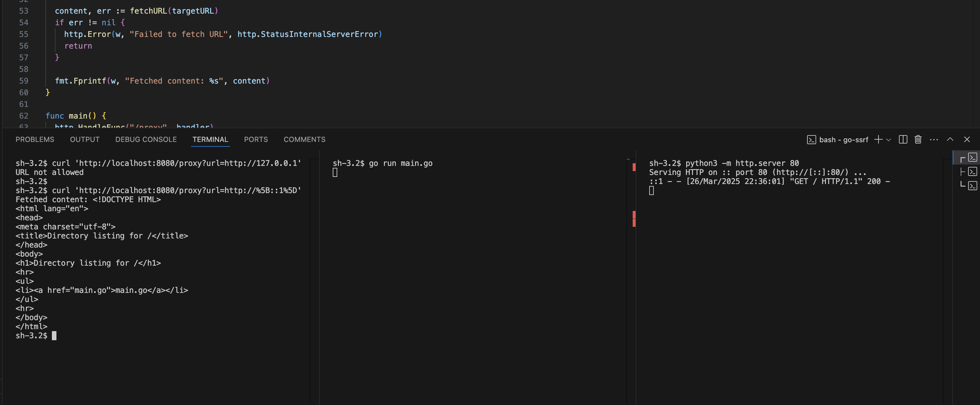The width and height of the screenshot is (980, 405).
Task: Split the terminal with split icon
Action: coord(903,139)
